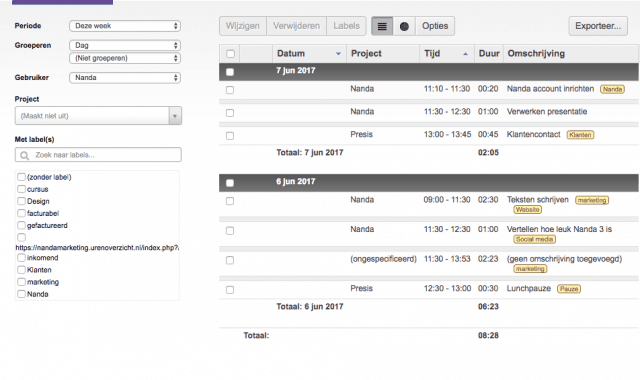Enable the Klanten label filter checkbox

pos(21,269)
